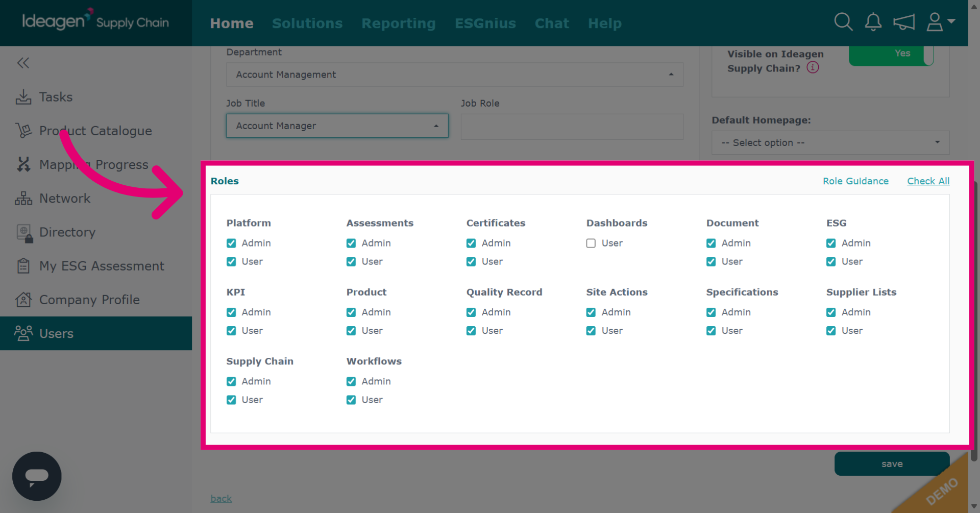
Task: Uncheck Supplier Lists Admin checkbox
Action: 831,312
